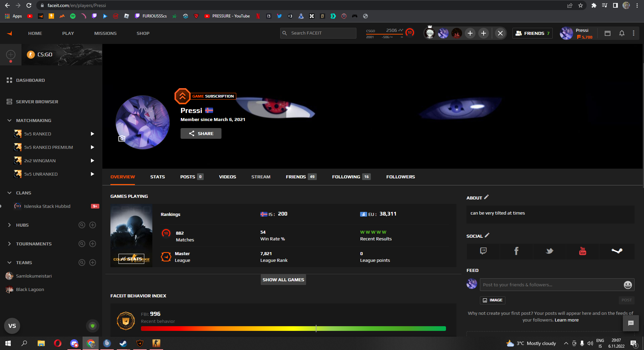Switch to the Stats profile tab
Image resolution: width=644 pixels, height=350 pixels.
[x=158, y=177]
